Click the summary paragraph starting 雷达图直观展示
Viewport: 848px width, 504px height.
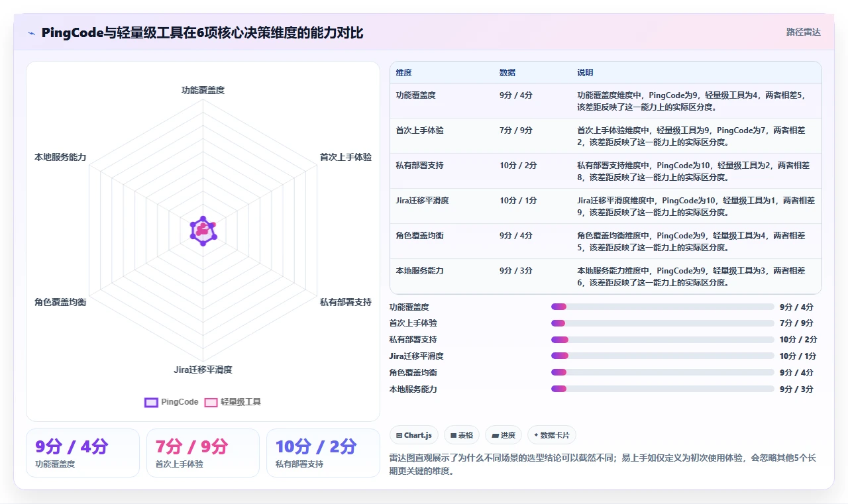[x=603, y=465]
